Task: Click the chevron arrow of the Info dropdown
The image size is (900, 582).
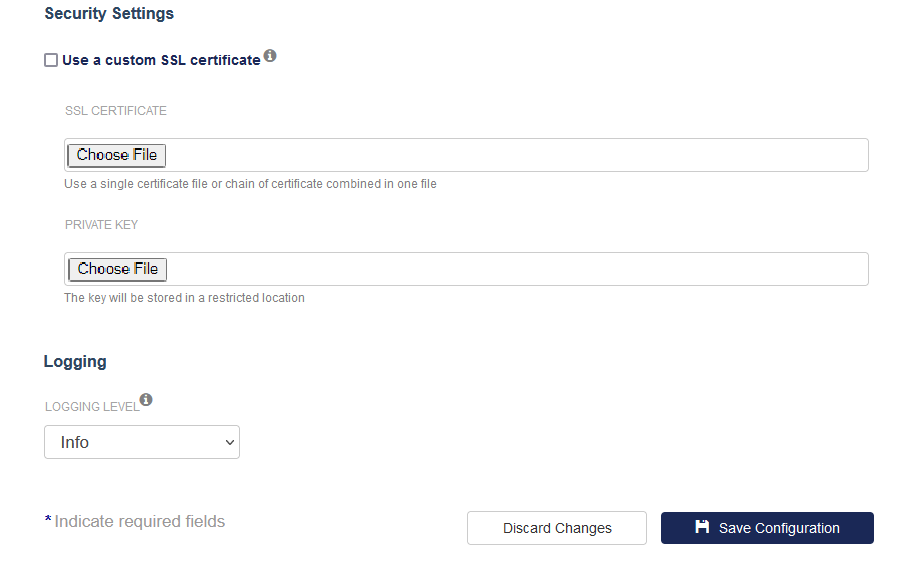Action: 230,443
